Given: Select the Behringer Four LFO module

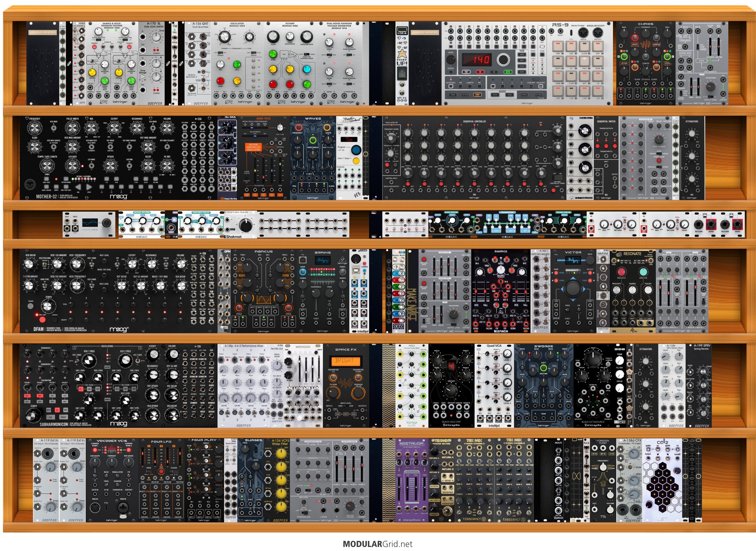Looking at the screenshot, I should point(161,480).
